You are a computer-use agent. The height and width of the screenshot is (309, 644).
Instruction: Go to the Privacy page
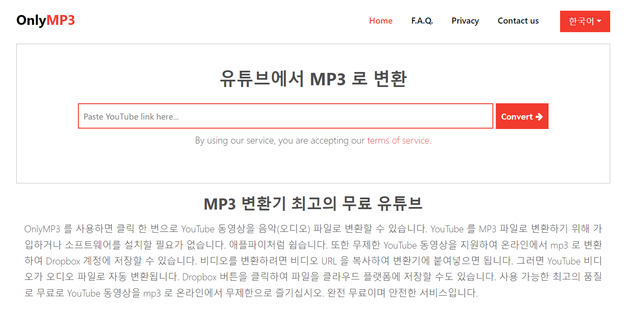pos(465,21)
